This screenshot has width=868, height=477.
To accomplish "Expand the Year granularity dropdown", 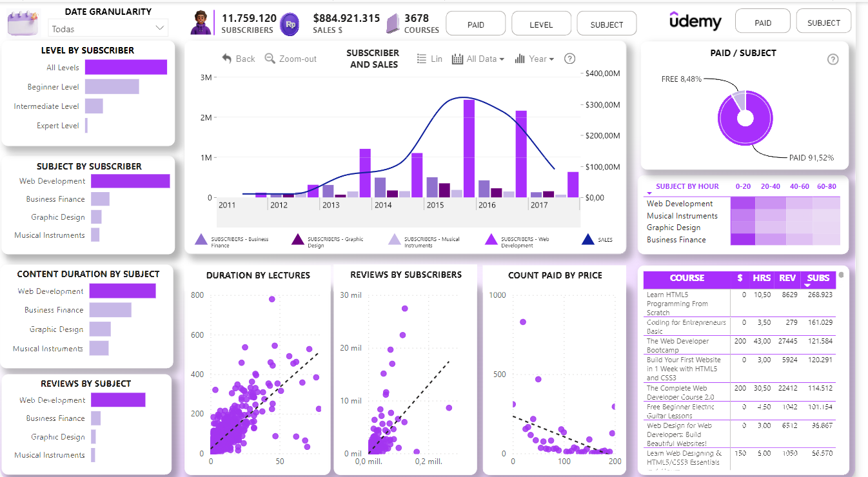I will [535, 59].
